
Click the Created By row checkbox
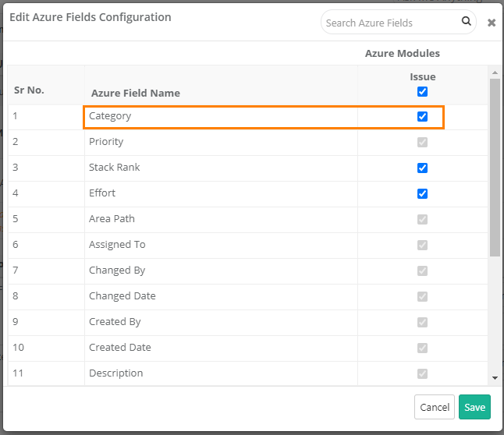[x=422, y=322]
